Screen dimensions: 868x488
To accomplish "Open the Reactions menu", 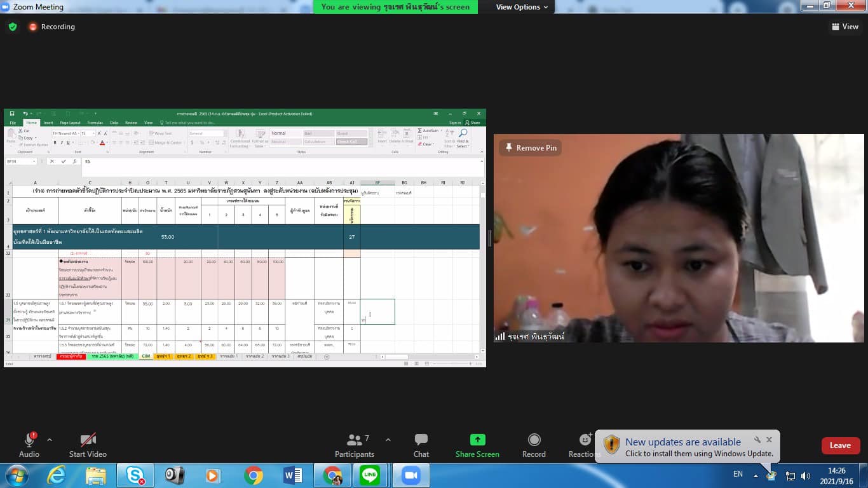I will pos(584,440).
